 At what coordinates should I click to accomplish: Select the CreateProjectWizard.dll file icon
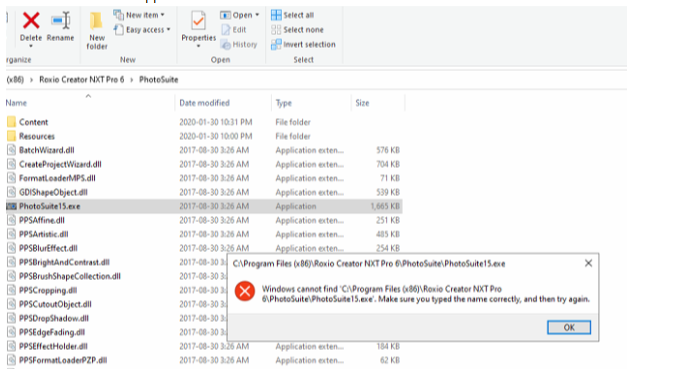11,164
